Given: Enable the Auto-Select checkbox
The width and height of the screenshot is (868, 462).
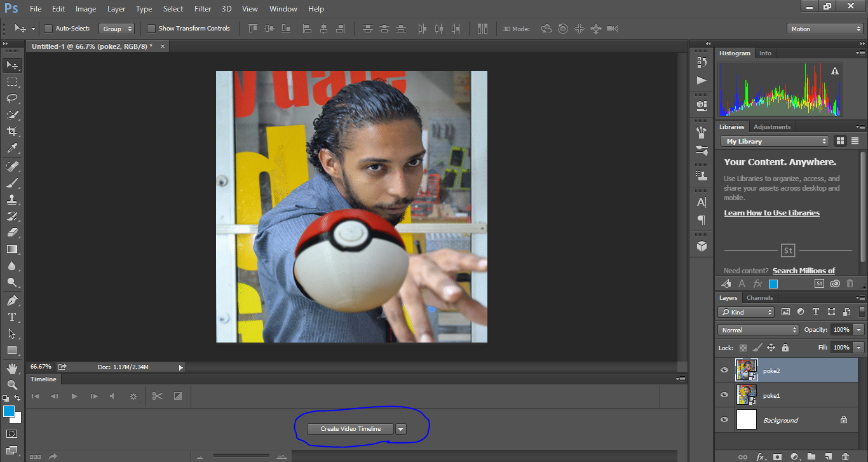Looking at the screenshot, I should click(x=48, y=29).
